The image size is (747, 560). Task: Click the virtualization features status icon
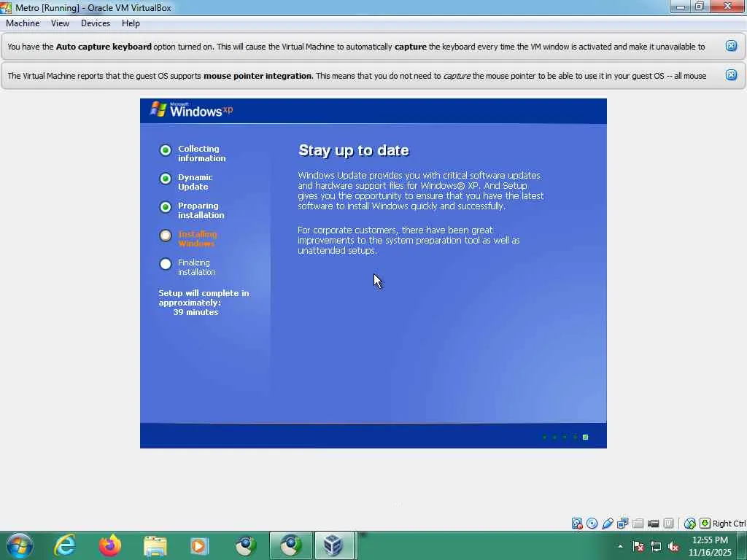668,524
